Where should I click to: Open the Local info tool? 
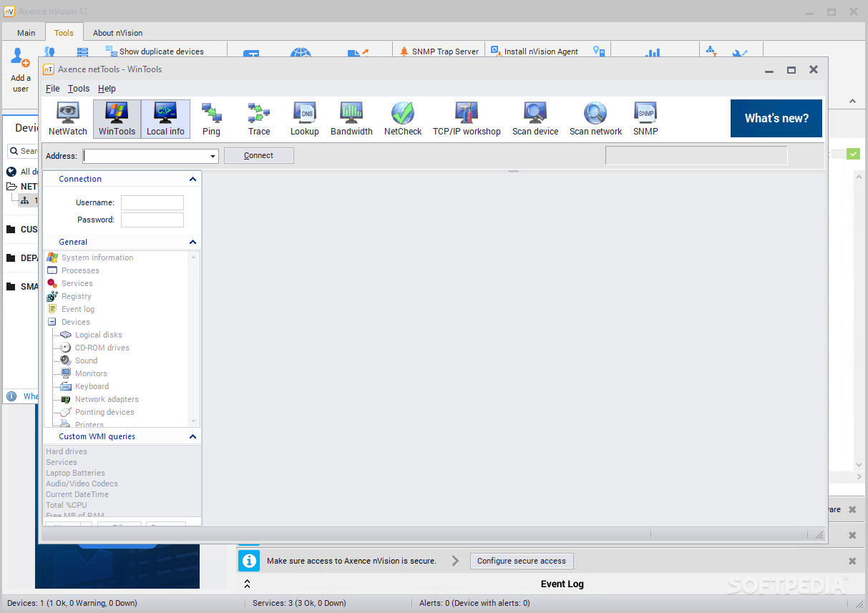165,119
